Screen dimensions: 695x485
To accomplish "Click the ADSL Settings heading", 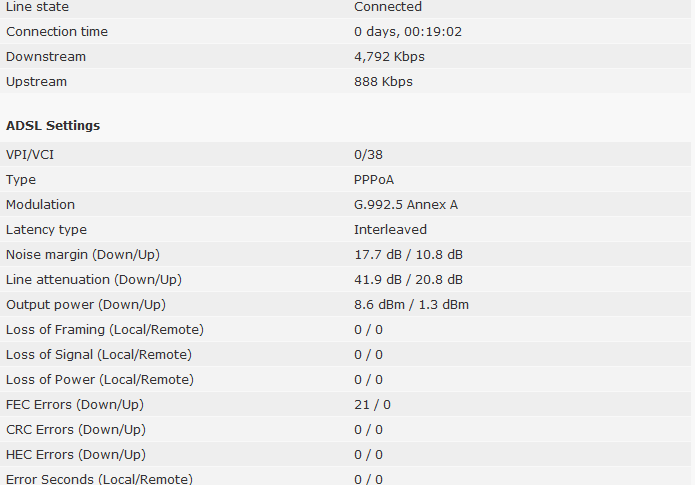I will [x=53, y=126].
